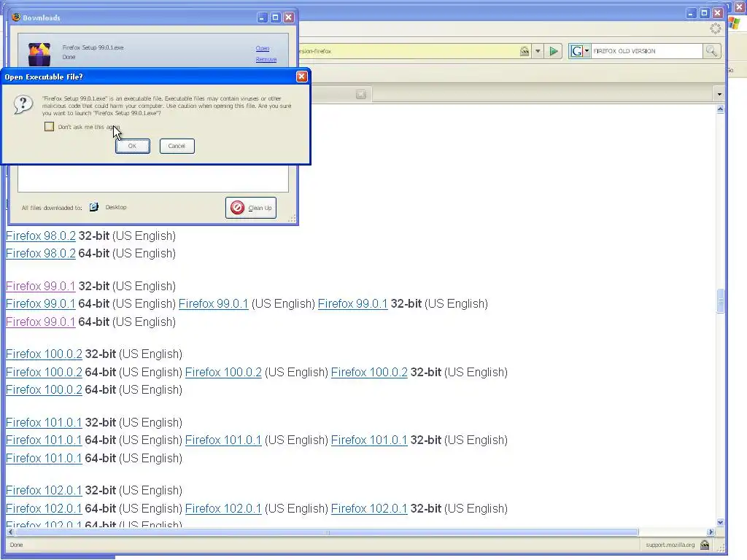
Task: Click the Firefox Setup installer file icon
Action: tap(39, 54)
